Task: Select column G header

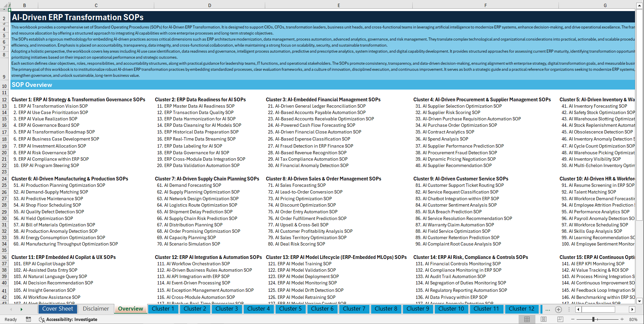Action: pyautogui.click(x=597, y=5)
